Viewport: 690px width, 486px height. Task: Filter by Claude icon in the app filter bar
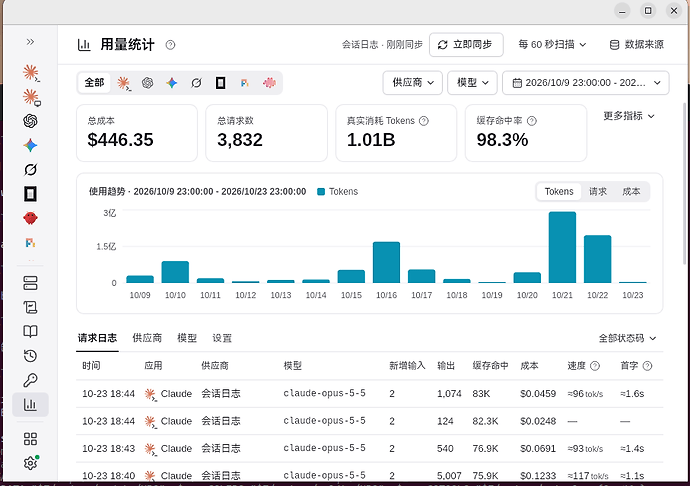click(124, 83)
